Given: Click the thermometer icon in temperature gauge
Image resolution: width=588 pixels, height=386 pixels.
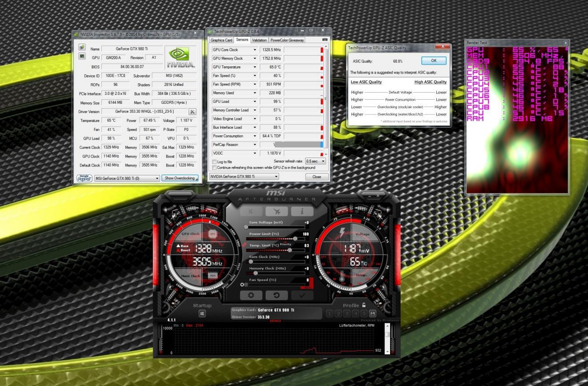Looking at the screenshot, I should [x=342, y=276].
